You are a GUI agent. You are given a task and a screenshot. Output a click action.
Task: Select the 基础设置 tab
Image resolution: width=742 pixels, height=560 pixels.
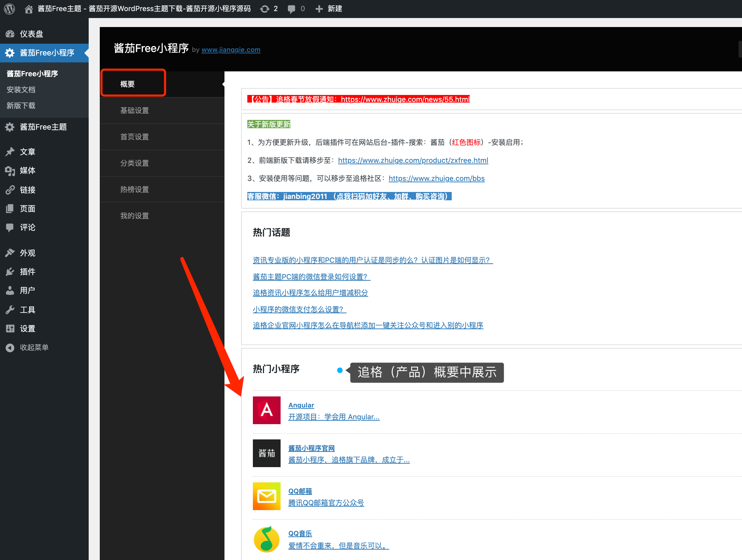tap(162, 111)
